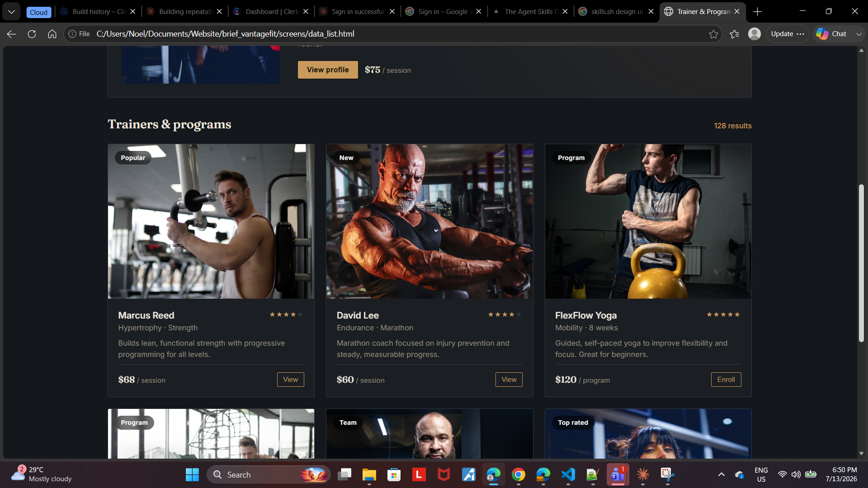The width and height of the screenshot is (868, 488).
Task: Click the Popular badge on Marcus Reed
Action: (x=133, y=158)
